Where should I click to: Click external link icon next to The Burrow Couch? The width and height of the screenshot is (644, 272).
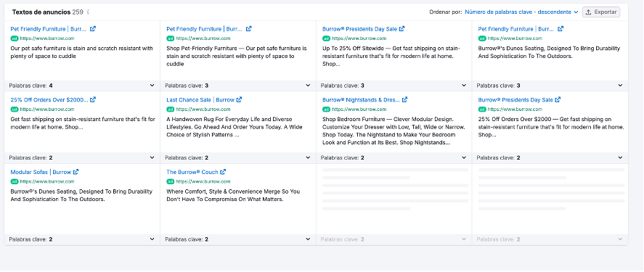click(x=223, y=172)
